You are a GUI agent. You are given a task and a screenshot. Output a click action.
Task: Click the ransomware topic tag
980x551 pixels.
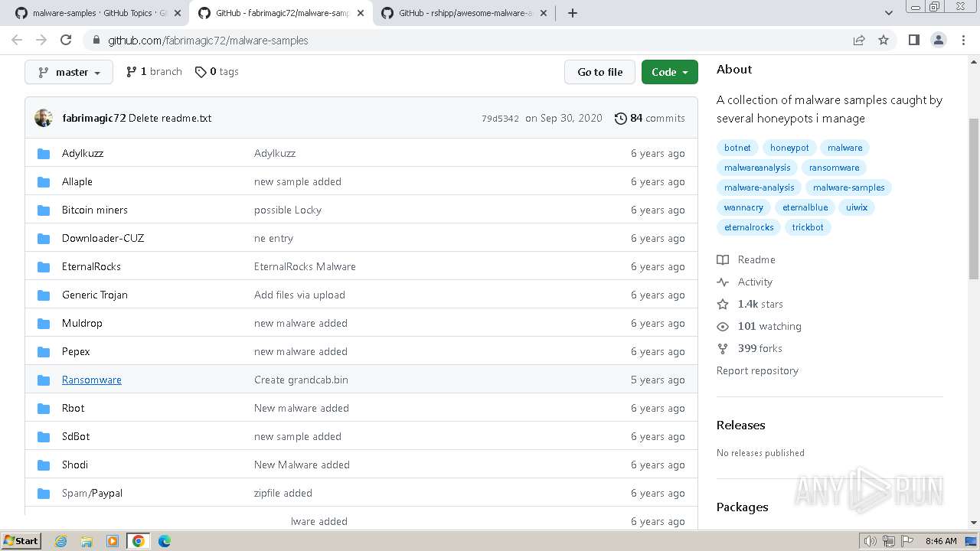834,168
